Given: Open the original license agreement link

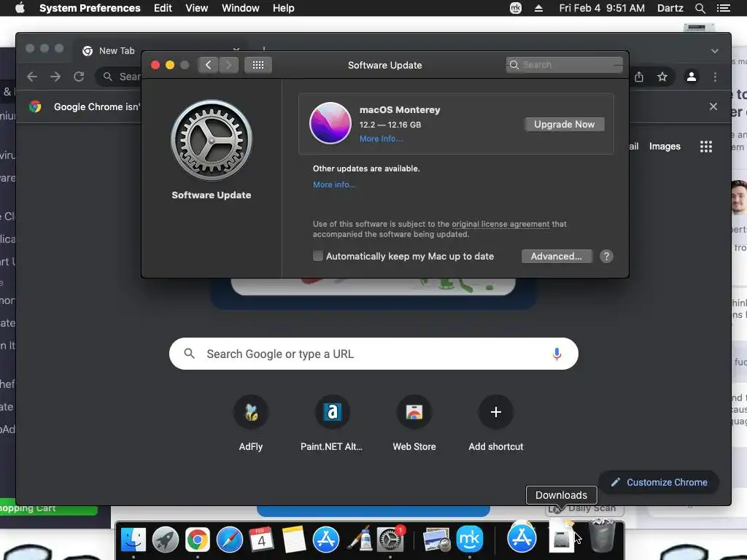Looking at the screenshot, I should pos(500,224).
